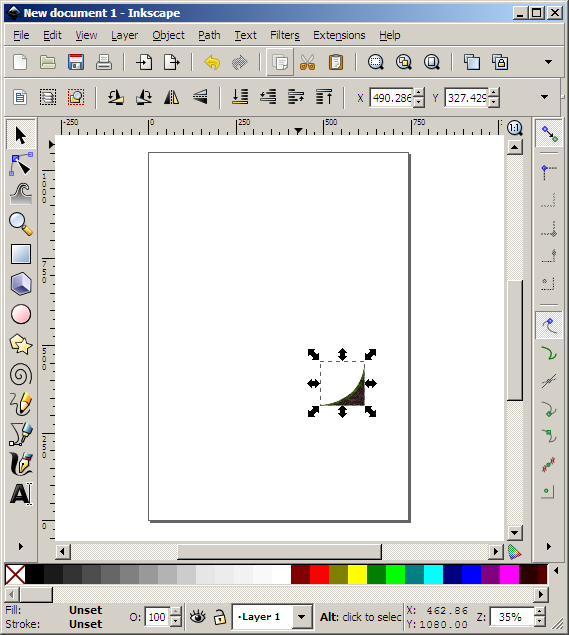Toggle the layer lock icon
Screen dimensions: 569x635
coord(220,617)
